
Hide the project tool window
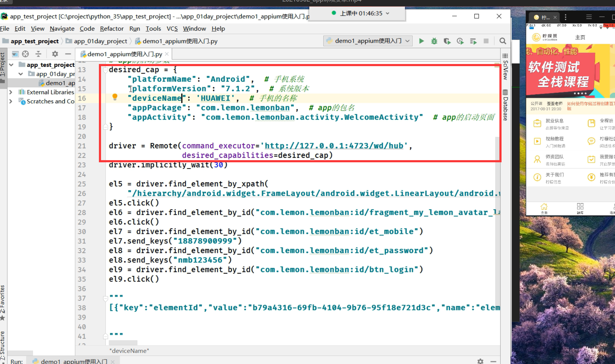tap(68, 54)
